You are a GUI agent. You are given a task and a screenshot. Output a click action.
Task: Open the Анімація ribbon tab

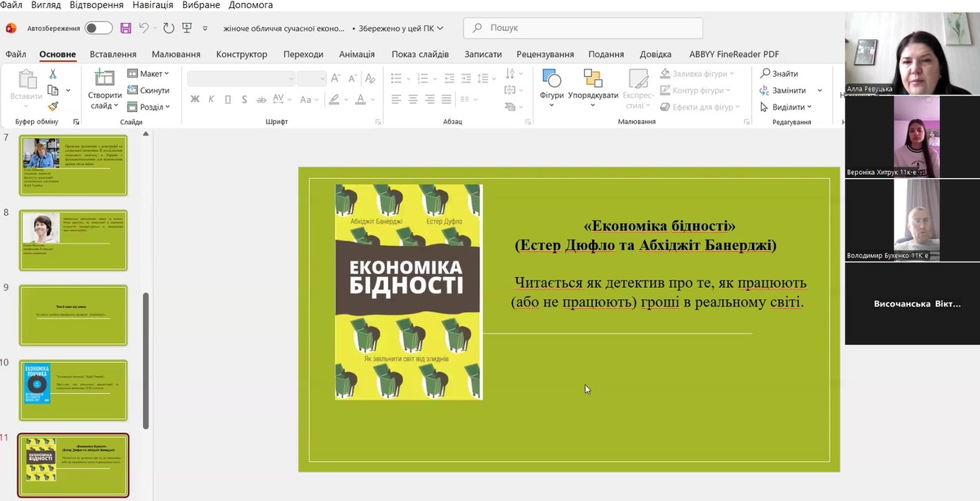point(357,55)
